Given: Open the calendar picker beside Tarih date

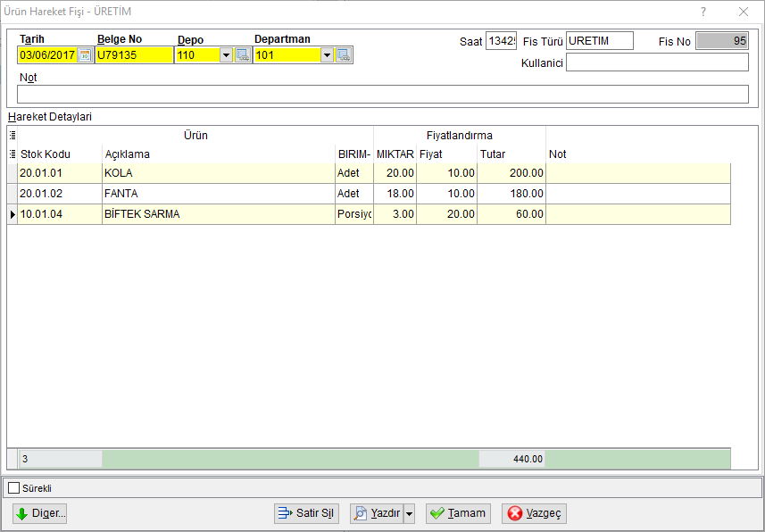Looking at the screenshot, I should [x=85, y=55].
